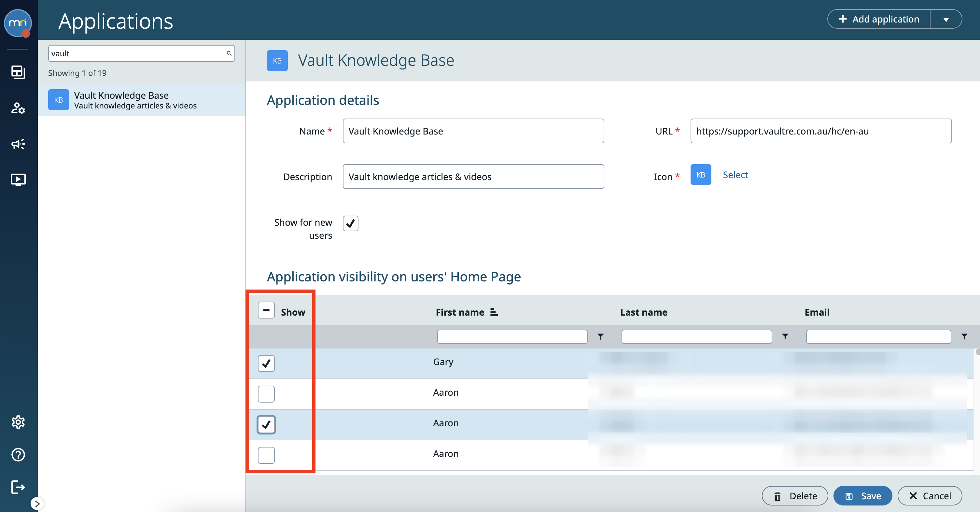Sort the First name column
Screen dimensions: 980x512
click(x=494, y=312)
